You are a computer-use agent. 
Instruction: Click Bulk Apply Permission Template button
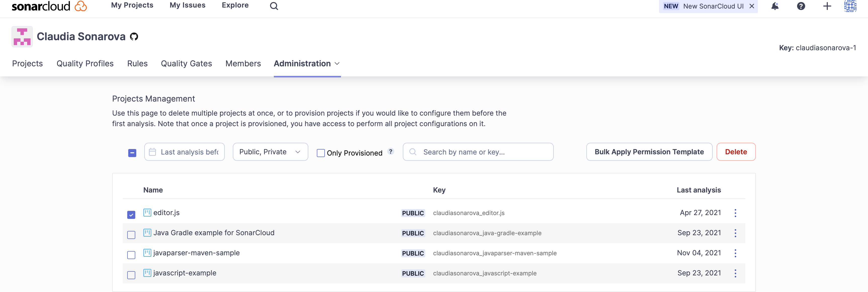click(649, 152)
